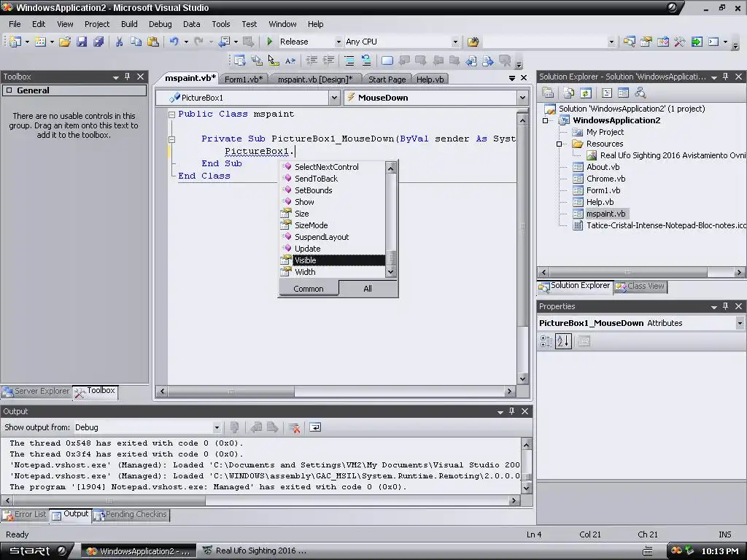The image size is (747, 560).
Task: Cut selection with the scissors icon
Action: [x=119, y=42]
